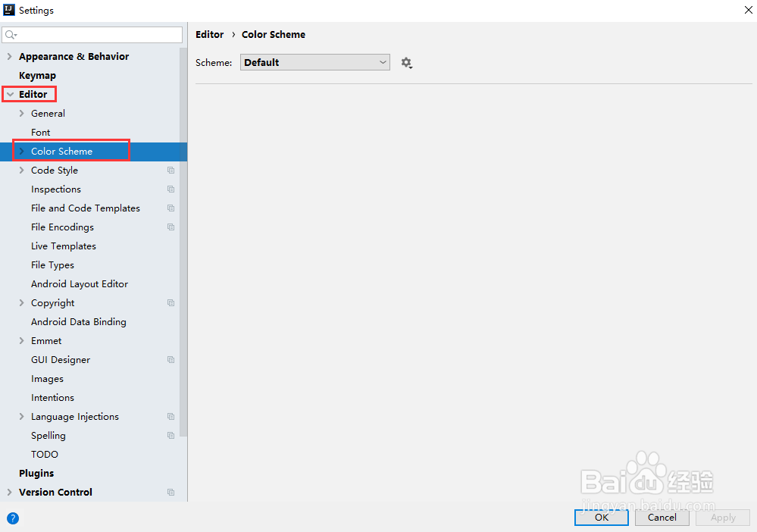Select the Keymap settings entry
Screen dimensions: 757x532
(36, 75)
